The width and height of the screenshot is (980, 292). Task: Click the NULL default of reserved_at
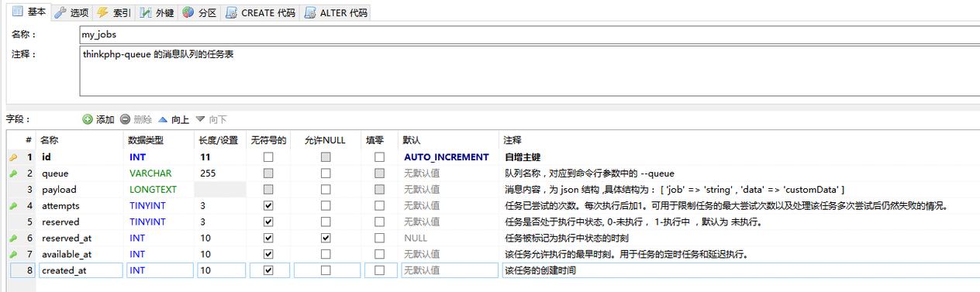coord(416,239)
